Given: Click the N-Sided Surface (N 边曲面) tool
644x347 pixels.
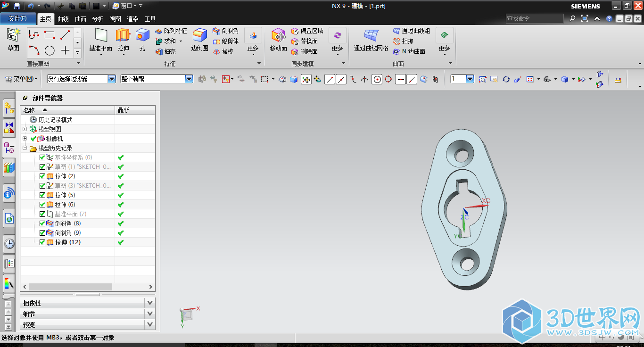Looking at the screenshot, I should (409, 52).
